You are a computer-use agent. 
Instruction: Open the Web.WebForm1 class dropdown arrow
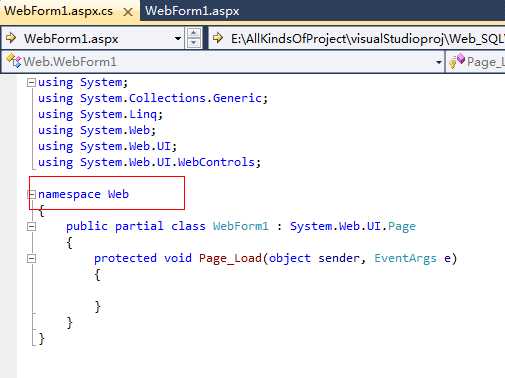coord(439,62)
